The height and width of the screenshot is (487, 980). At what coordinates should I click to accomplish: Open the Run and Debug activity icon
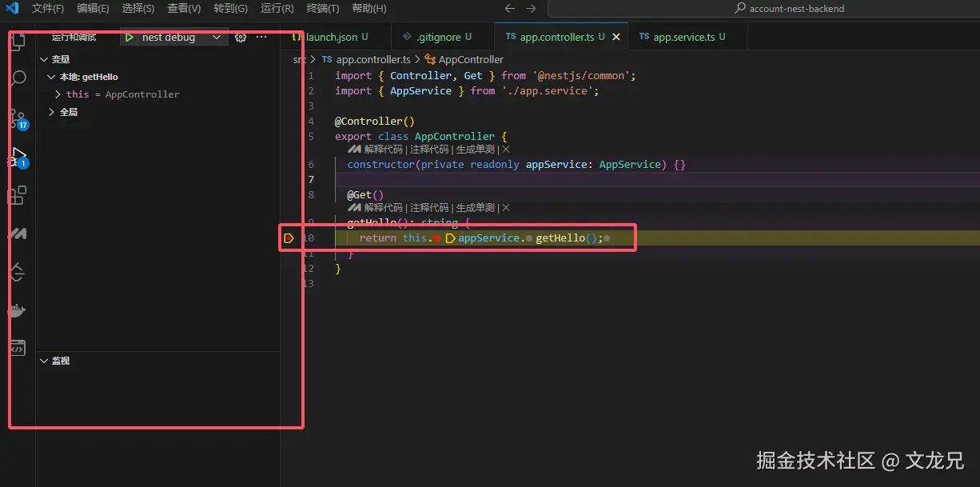pyautogui.click(x=18, y=156)
